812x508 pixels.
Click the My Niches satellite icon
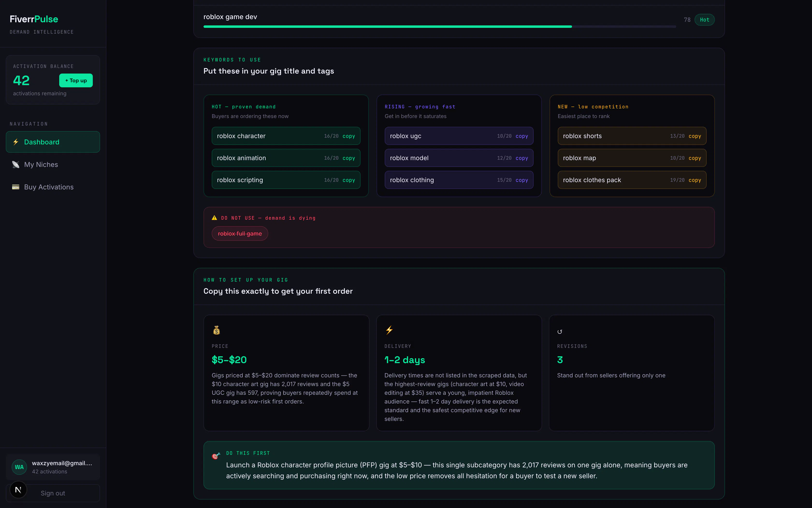[x=16, y=164]
